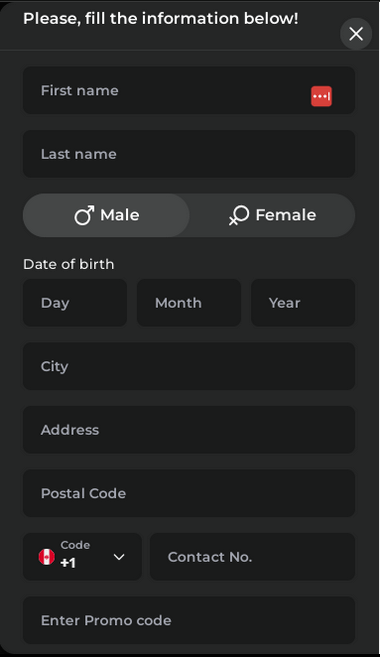Open the Day of birth selector
The width and height of the screenshot is (380, 657).
pos(75,303)
